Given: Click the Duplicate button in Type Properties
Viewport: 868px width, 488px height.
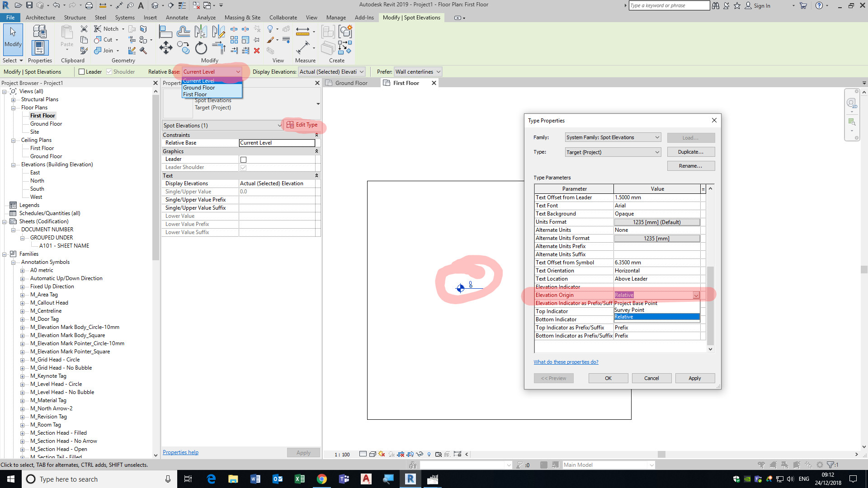Looking at the screenshot, I should click(x=691, y=152).
